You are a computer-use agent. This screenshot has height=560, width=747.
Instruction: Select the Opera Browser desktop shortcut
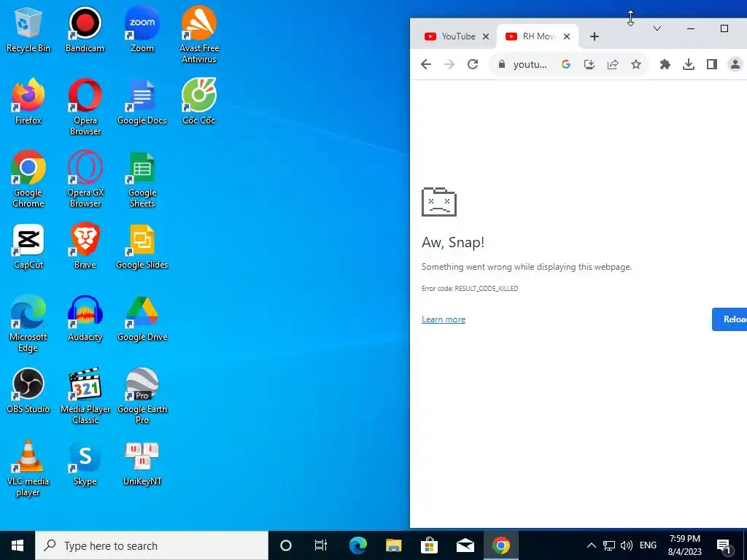(85, 106)
